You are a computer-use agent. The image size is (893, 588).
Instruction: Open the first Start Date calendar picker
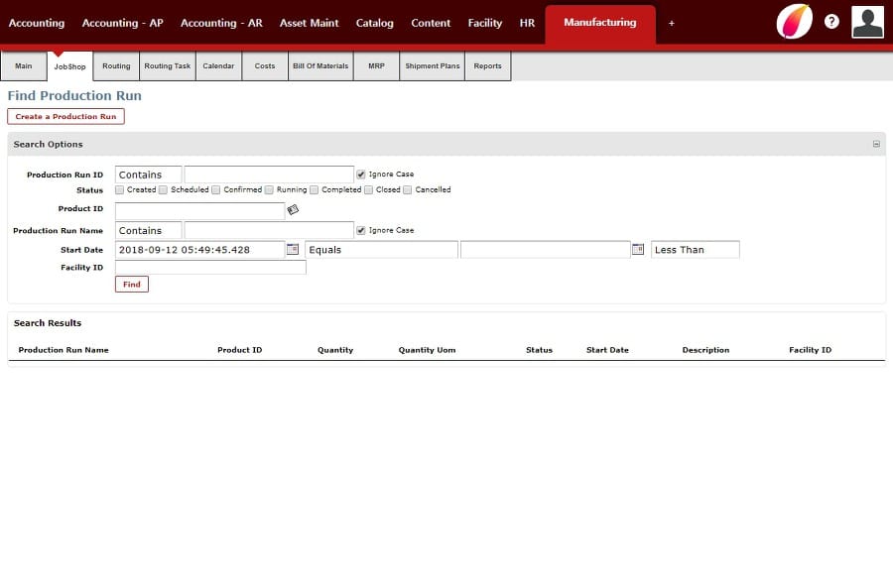click(x=292, y=249)
